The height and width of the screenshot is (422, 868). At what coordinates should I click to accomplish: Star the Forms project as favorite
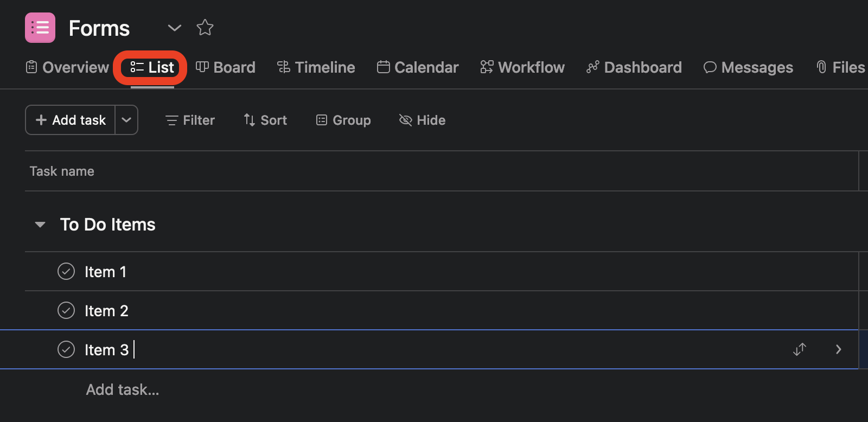205,28
